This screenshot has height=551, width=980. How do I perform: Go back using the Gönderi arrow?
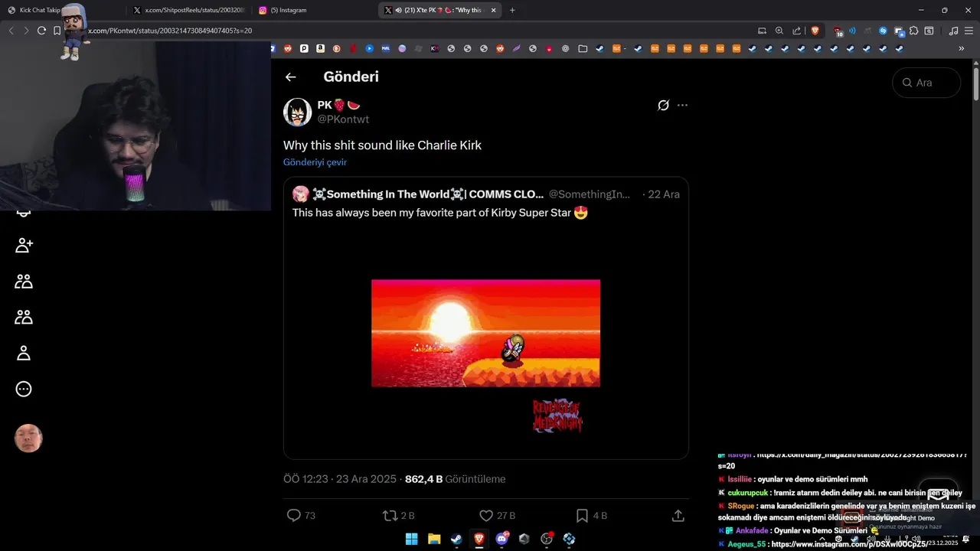tap(290, 77)
